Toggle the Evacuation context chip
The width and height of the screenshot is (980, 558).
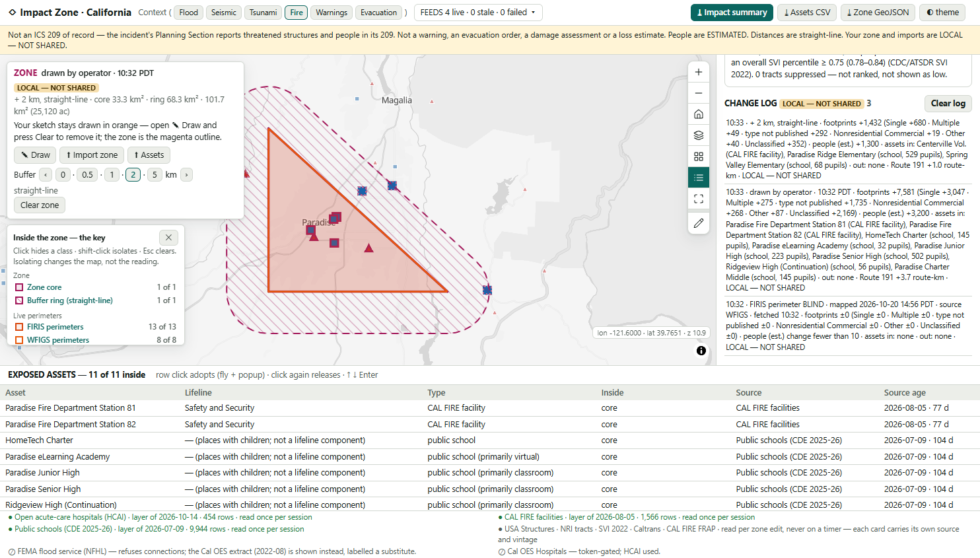(378, 12)
